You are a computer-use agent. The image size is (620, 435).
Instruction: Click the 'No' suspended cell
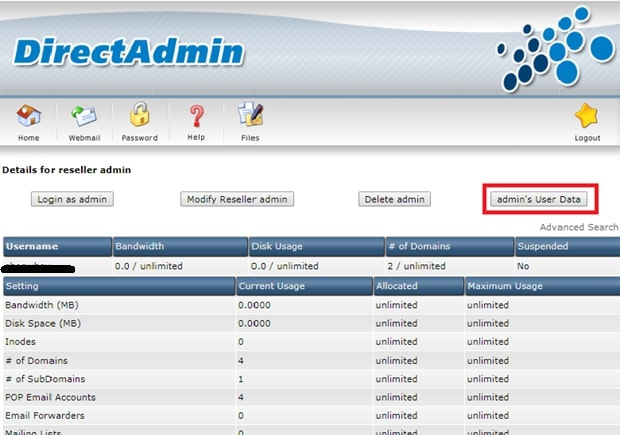click(x=523, y=266)
